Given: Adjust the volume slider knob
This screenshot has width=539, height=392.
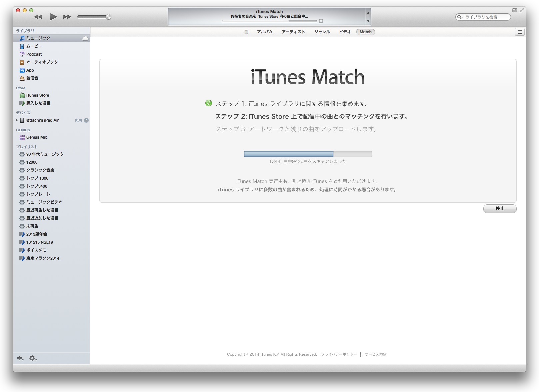Looking at the screenshot, I should pos(108,17).
